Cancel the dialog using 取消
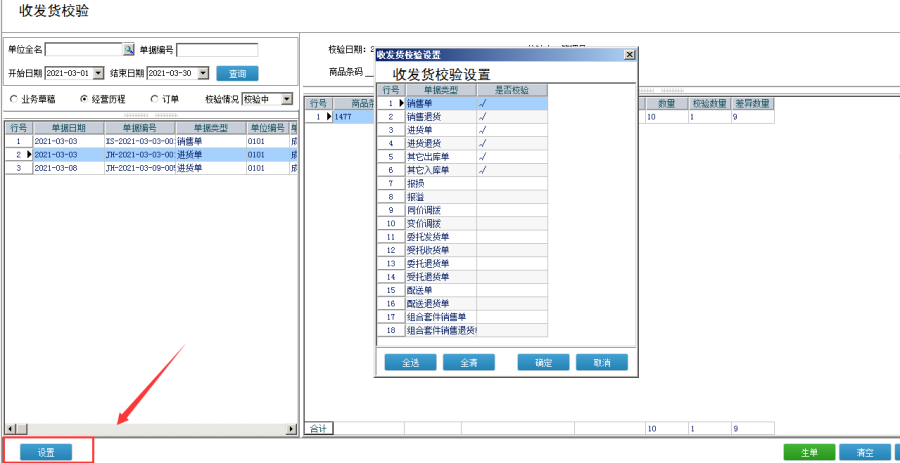 pyautogui.click(x=602, y=363)
